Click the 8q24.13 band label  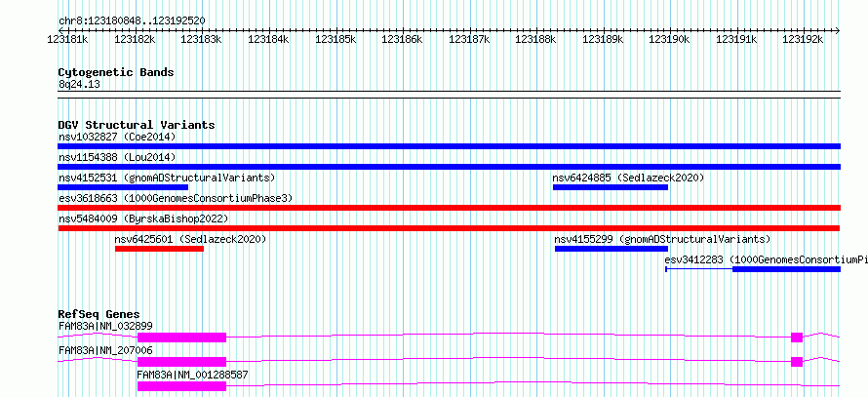click(x=80, y=84)
